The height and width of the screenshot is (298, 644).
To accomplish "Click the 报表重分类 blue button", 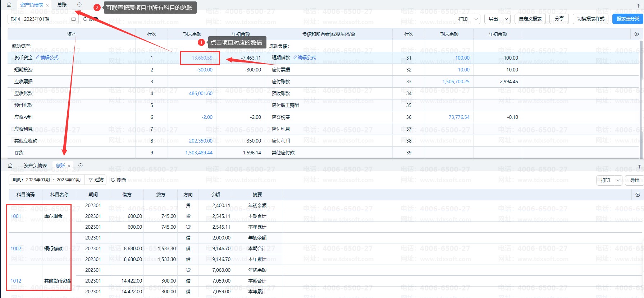I will coord(627,19).
